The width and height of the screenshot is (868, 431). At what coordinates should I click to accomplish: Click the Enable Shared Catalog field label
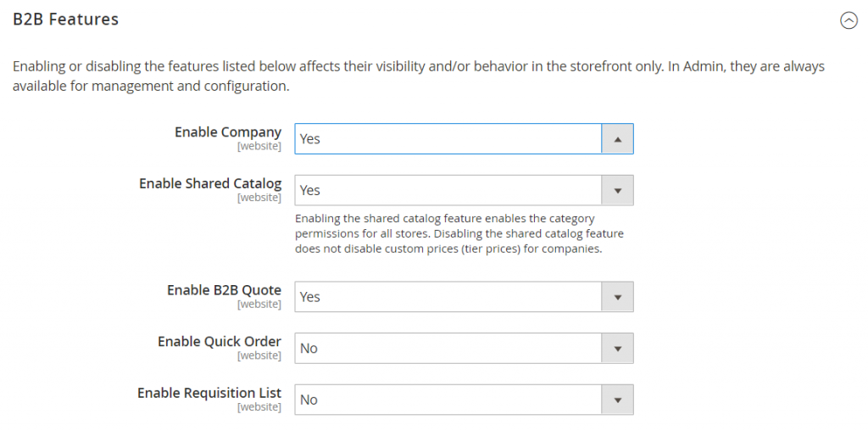pyautogui.click(x=210, y=183)
